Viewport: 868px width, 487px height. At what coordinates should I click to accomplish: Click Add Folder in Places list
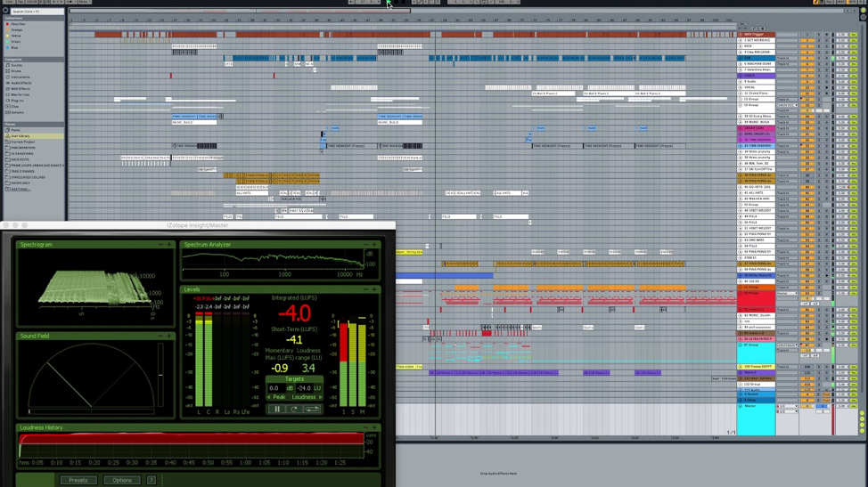pos(20,189)
